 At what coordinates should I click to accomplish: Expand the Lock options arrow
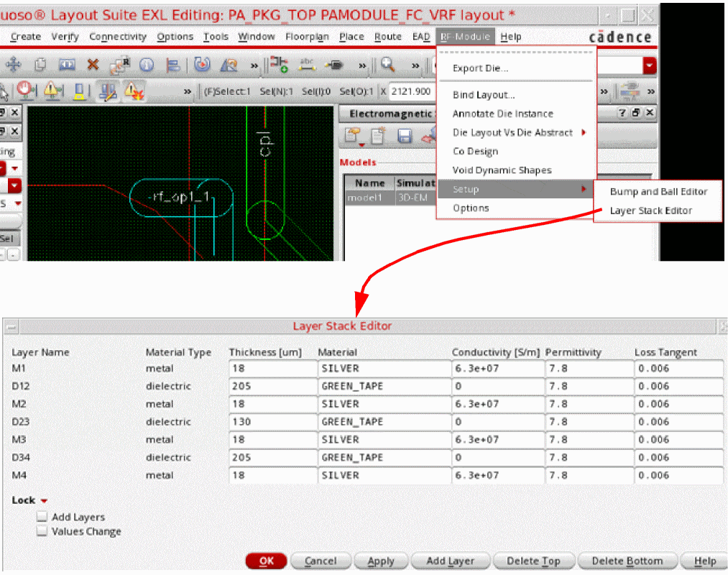click(44, 501)
